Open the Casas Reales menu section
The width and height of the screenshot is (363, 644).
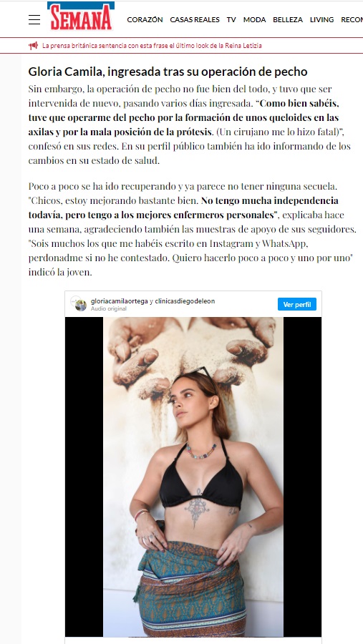pos(195,20)
